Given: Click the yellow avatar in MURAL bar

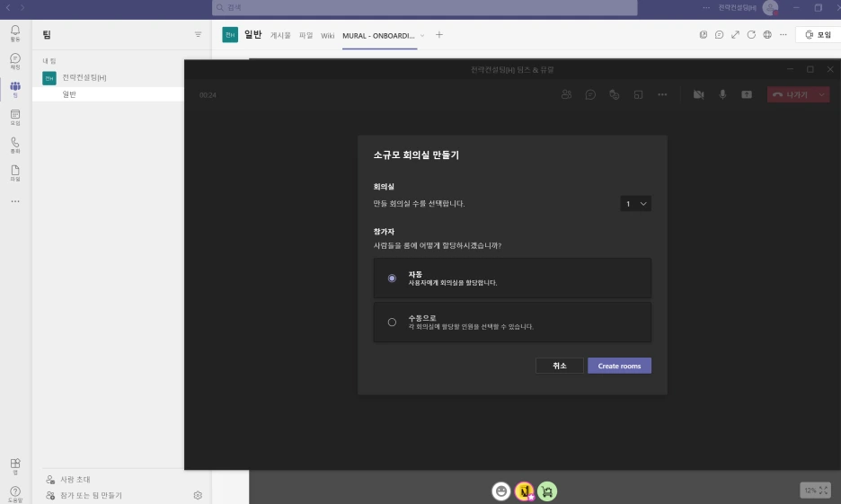Looking at the screenshot, I should [x=525, y=491].
